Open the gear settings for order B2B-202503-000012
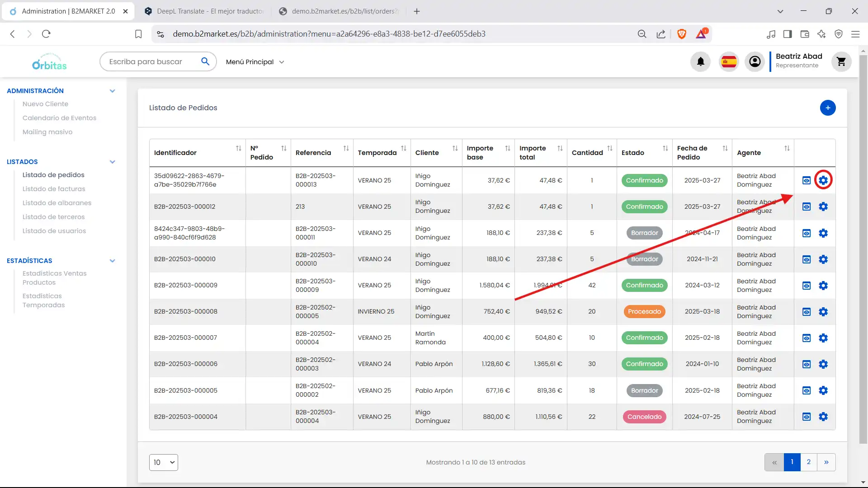This screenshot has width=868, height=488. pyautogui.click(x=823, y=206)
